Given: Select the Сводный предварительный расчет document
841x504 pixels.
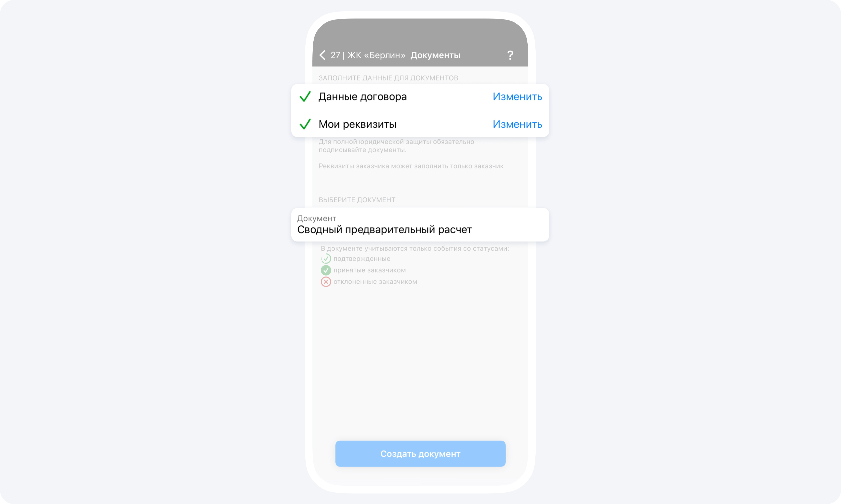Looking at the screenshot, I should 420,224.
